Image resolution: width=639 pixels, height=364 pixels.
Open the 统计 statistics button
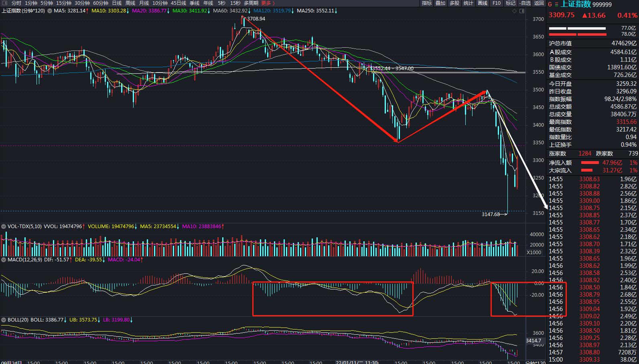(x=468, y=3)
